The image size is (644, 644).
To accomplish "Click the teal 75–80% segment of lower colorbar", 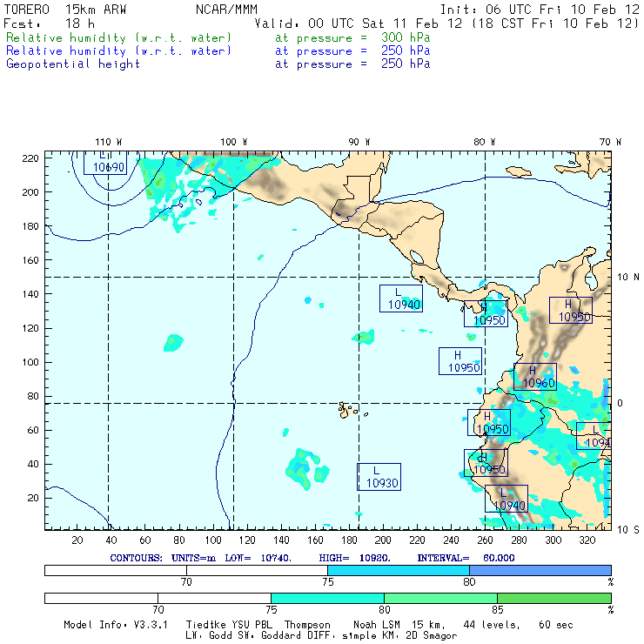I will pyautogui.click(x=327, y=598).
